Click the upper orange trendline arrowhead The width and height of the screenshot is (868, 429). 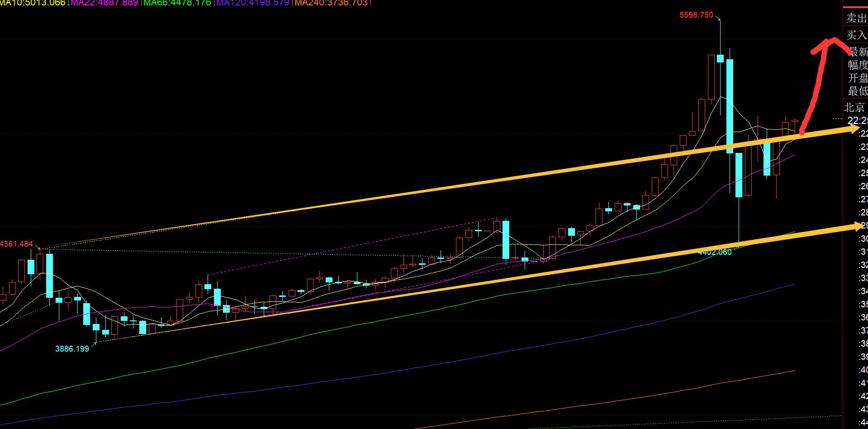point(854,129)
